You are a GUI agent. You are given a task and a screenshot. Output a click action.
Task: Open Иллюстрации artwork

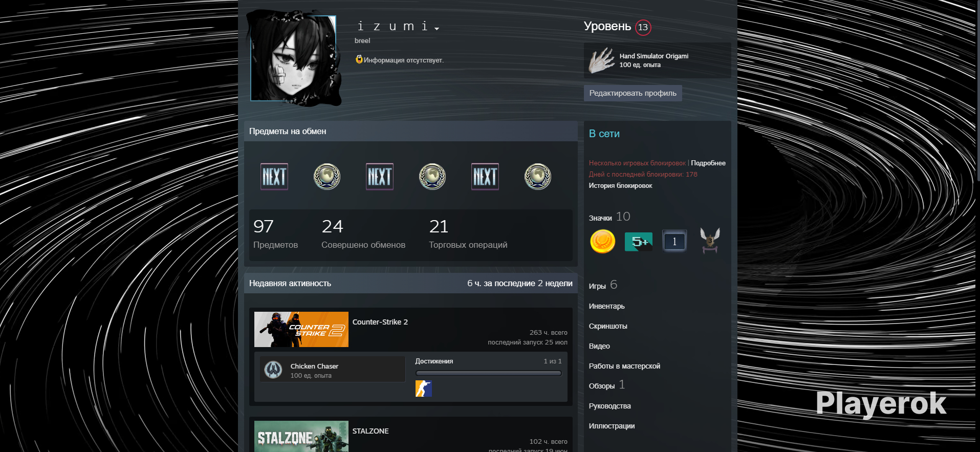pyautogui.click(x=612, y=426)
